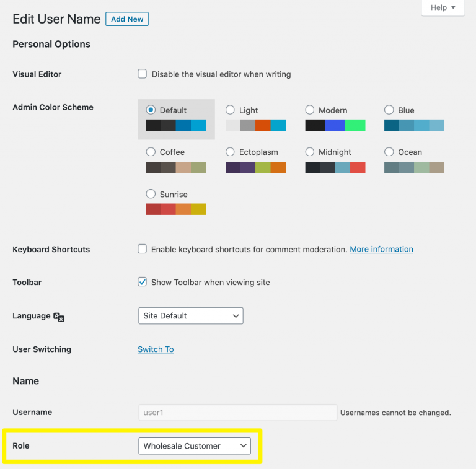The width and height of the screenshot is (476, 469).
Task: Select the Modern color scheme option
Action: 310,110
